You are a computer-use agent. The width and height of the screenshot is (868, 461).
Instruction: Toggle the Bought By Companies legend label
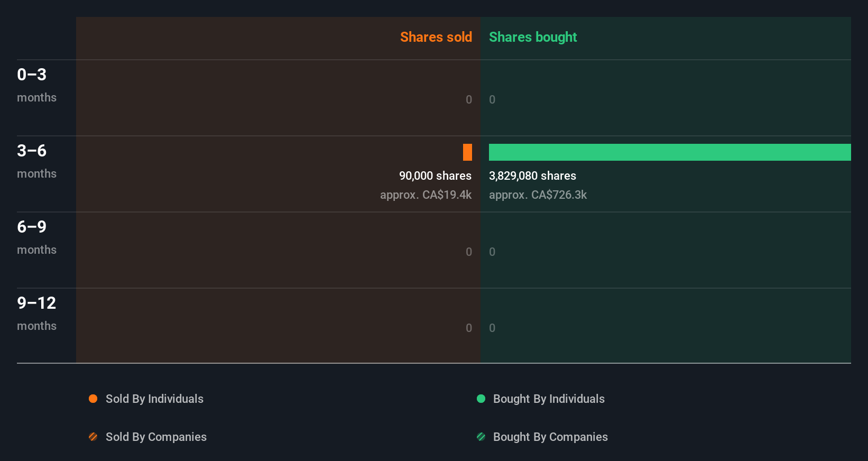550,437
